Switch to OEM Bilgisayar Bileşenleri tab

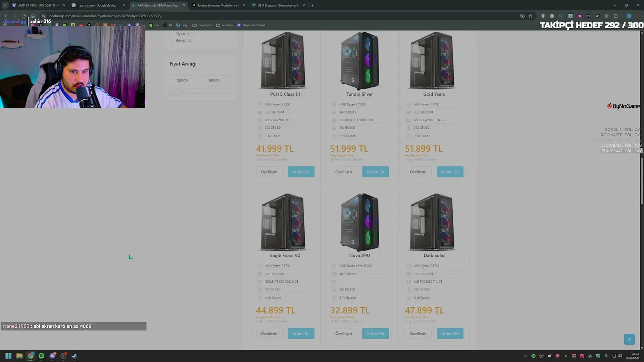click(x=278, y=5)
